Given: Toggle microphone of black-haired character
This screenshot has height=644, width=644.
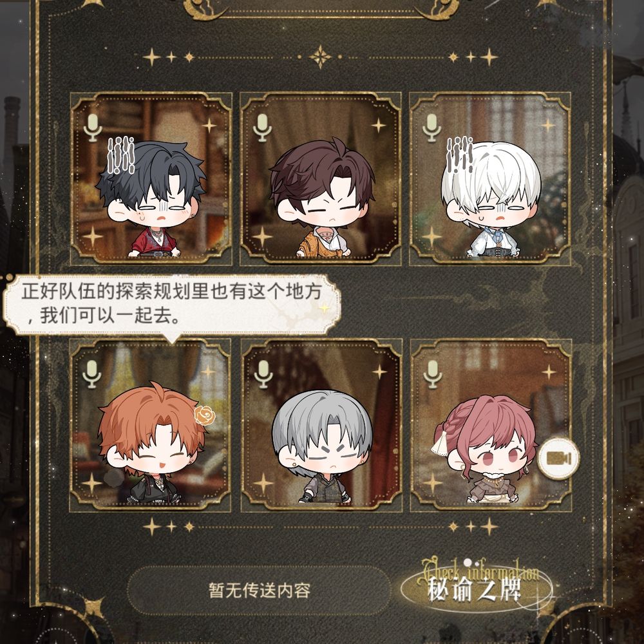Looking at the screenshot, I should click(93, 128).
